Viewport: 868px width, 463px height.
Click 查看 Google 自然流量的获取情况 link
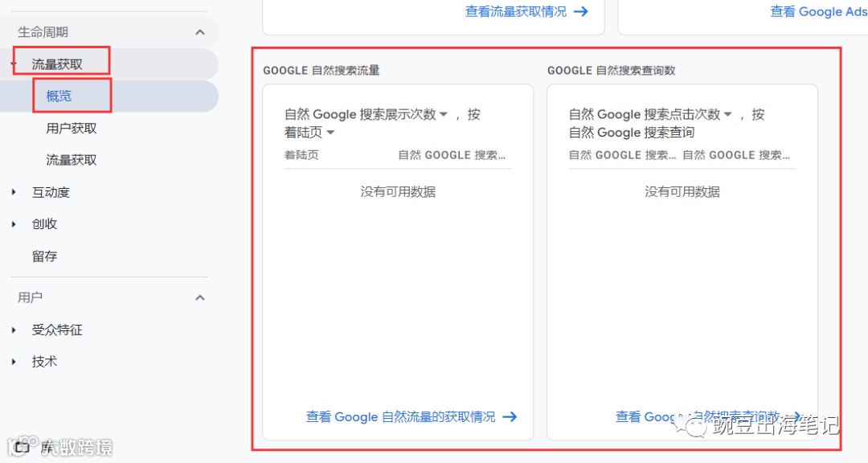click(x=401, y=417)
